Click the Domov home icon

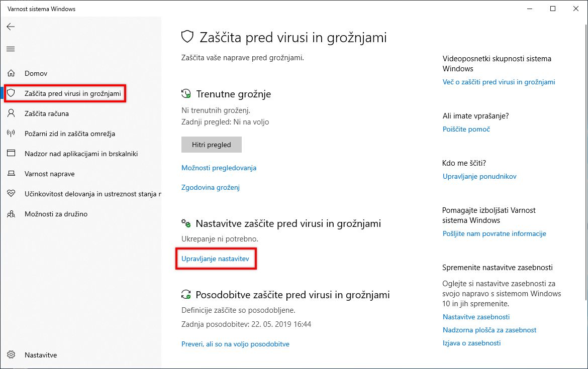click(12, 73)
